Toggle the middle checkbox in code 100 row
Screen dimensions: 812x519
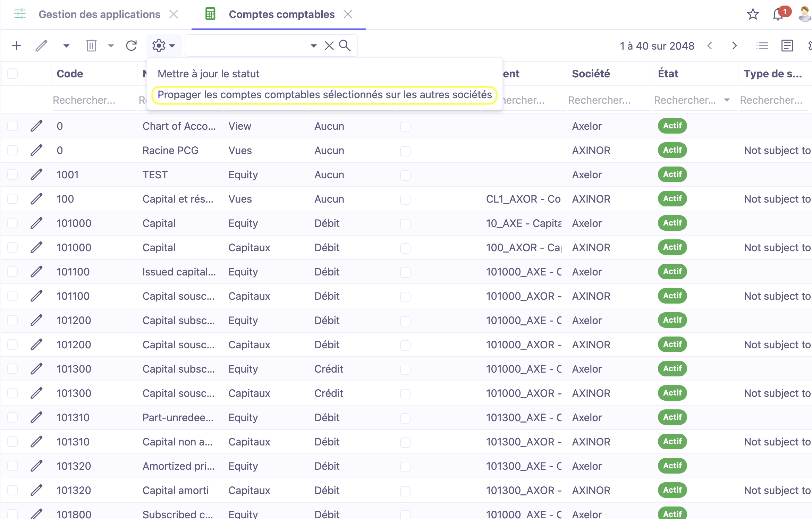coord(405,199)
